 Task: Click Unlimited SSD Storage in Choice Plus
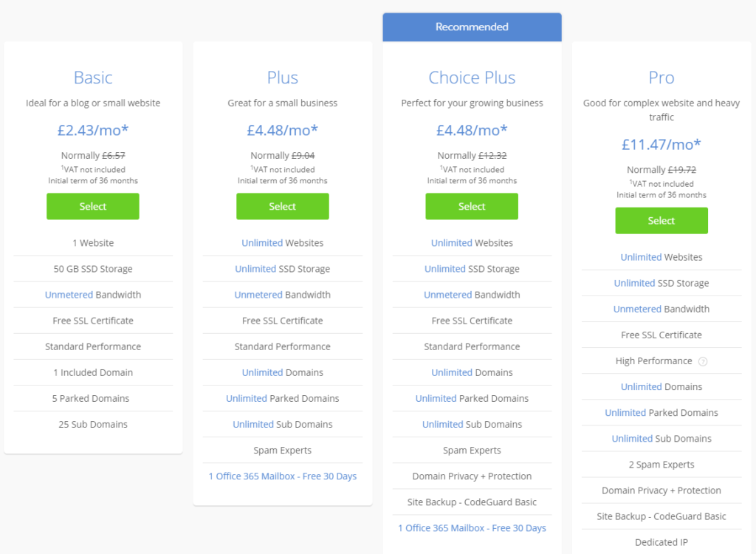click(x=472, y=269)
